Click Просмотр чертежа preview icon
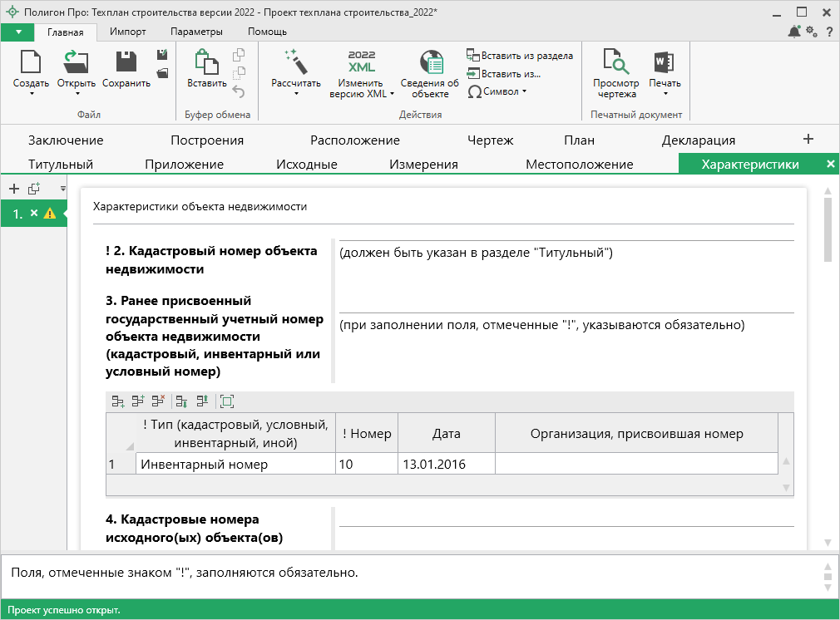Image resolution: width=840 pixels, height=620 pixels. 616,63
